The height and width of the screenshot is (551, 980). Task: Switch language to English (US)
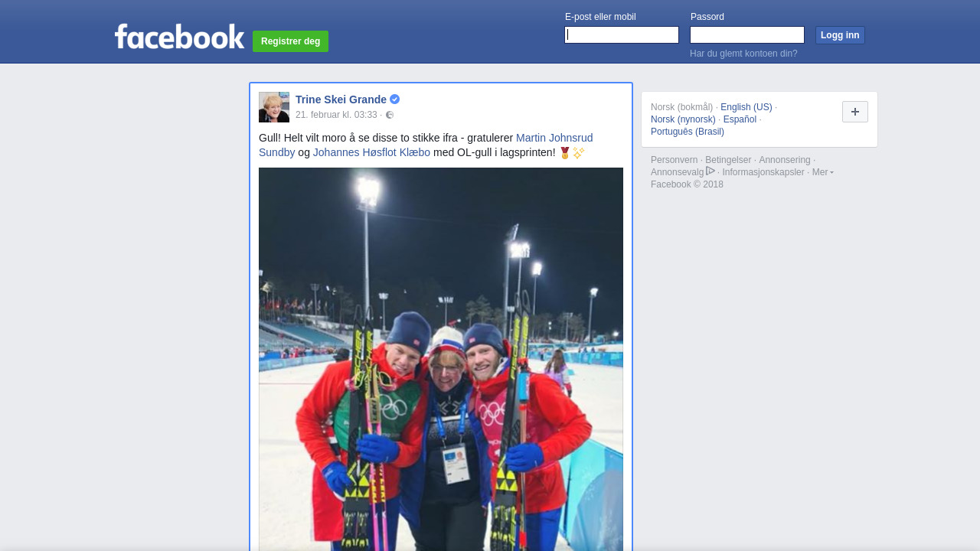coord(746,107)
